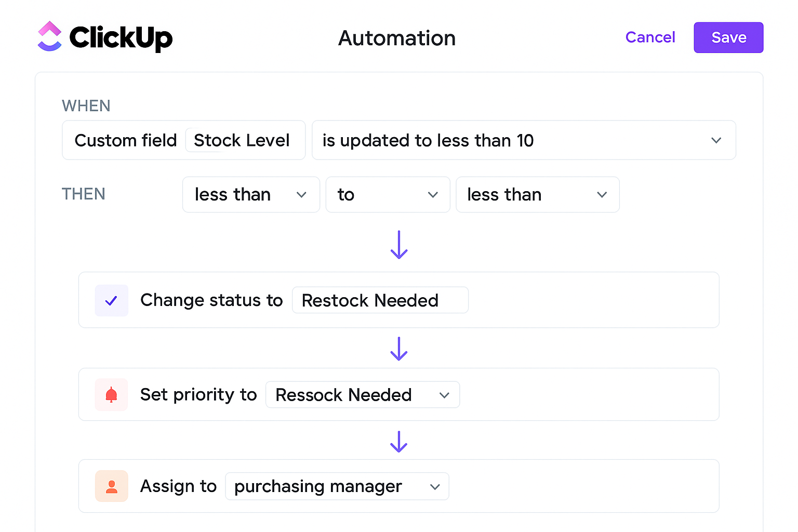Open the first 'less than' dropdown
Screen dimensions: 798x532
[x=251, y=195]
